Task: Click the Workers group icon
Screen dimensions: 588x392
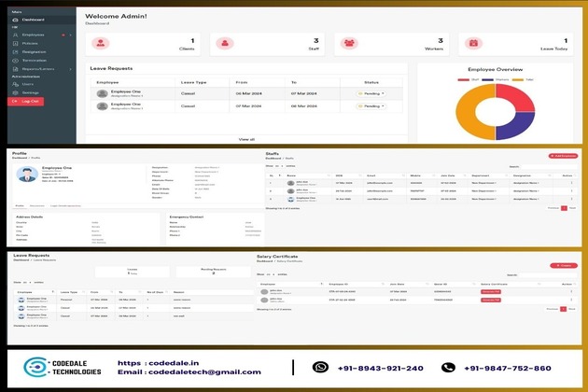Action: click(349, 43)
